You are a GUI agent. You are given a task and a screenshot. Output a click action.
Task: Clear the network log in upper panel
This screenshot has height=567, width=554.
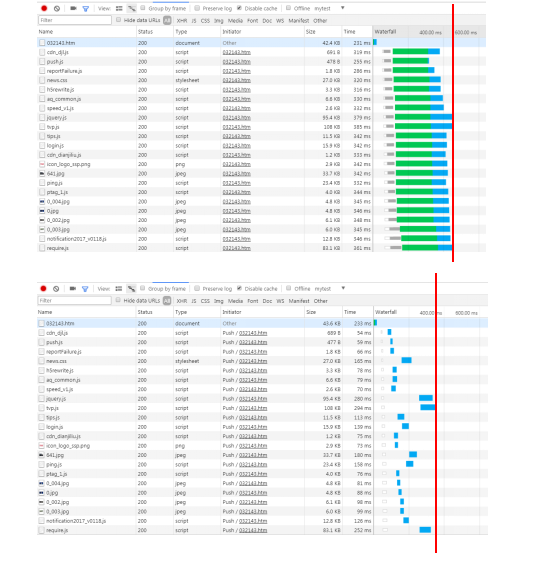pyautogui.click(x=57, y=8)
